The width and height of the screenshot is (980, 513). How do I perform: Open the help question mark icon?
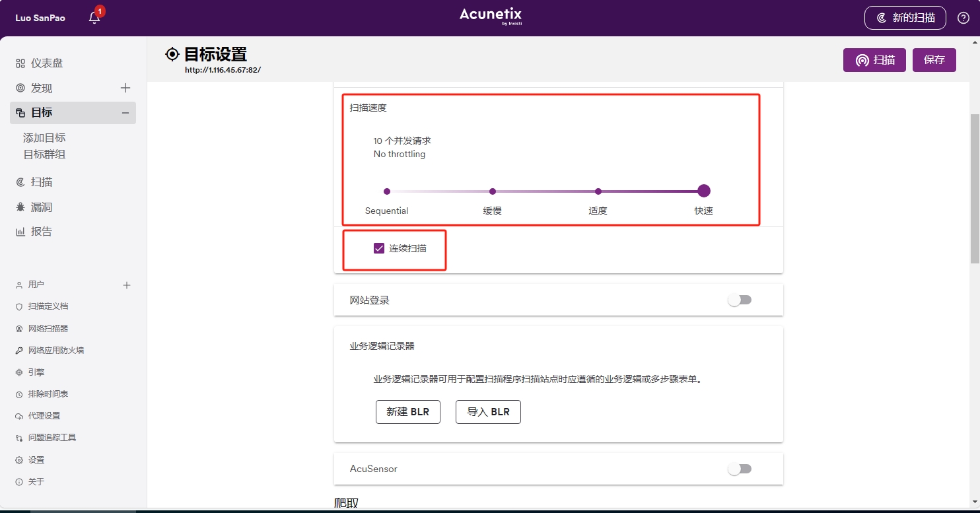963,18
